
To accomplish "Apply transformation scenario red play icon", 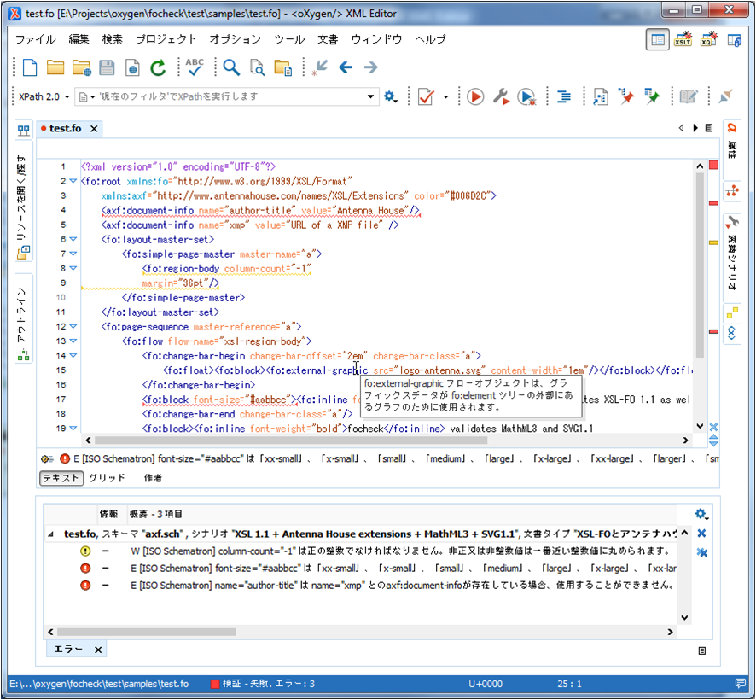I will [475, 97].
